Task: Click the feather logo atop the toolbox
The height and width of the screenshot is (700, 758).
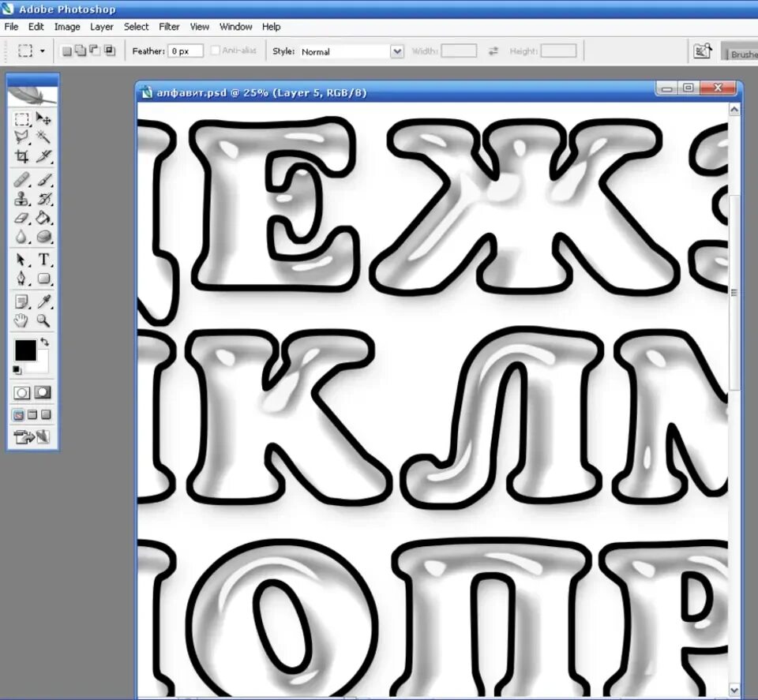Action: [32, 96]
